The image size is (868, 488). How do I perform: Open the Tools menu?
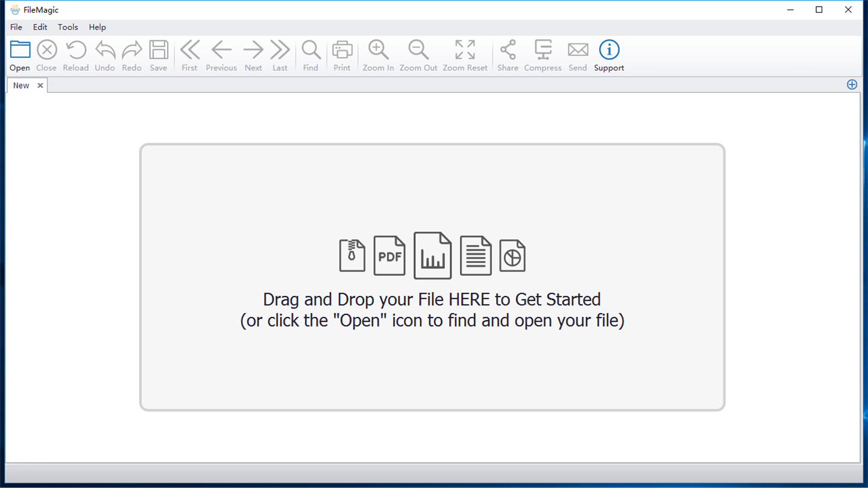point(68,27)
